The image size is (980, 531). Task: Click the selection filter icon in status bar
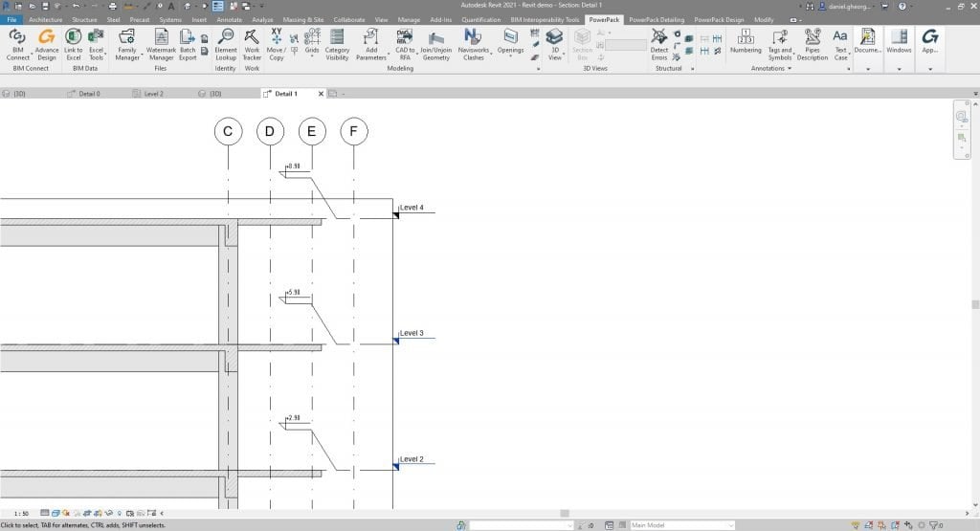click(x=935, y=525)
